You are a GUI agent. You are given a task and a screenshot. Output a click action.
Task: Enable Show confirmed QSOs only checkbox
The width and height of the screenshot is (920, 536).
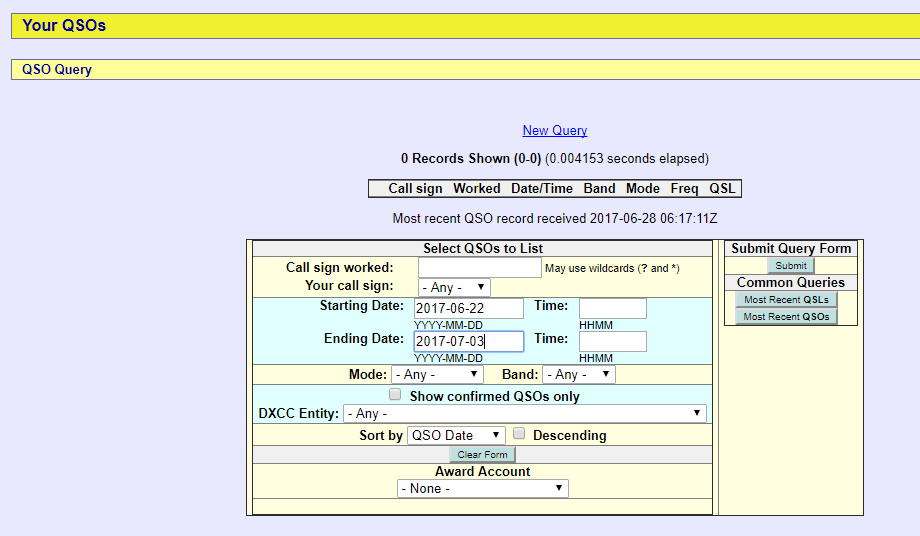point(395,395)
